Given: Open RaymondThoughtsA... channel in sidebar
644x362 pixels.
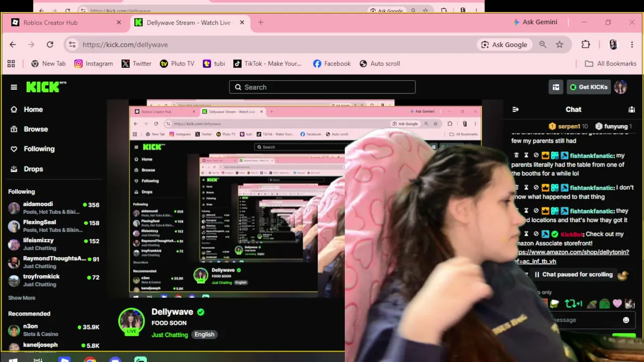Looking at the screenshot, I should [54, 262].
